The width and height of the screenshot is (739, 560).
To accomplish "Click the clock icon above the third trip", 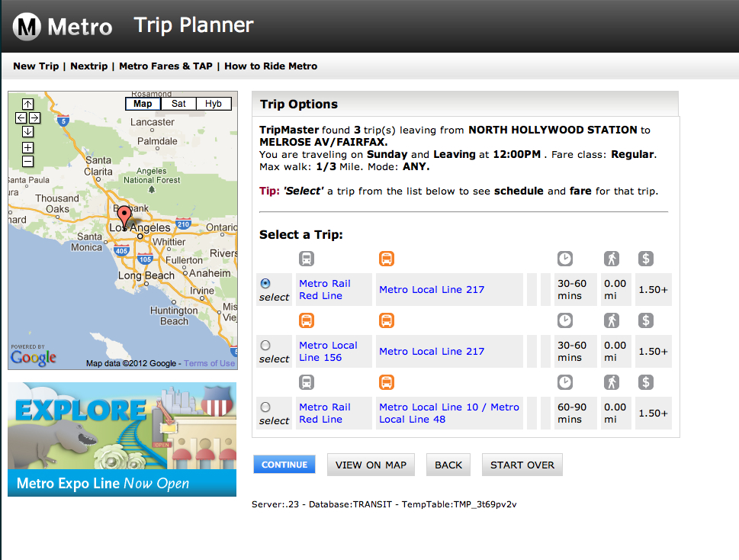I will pyautogui.click(x=565, y=382).
